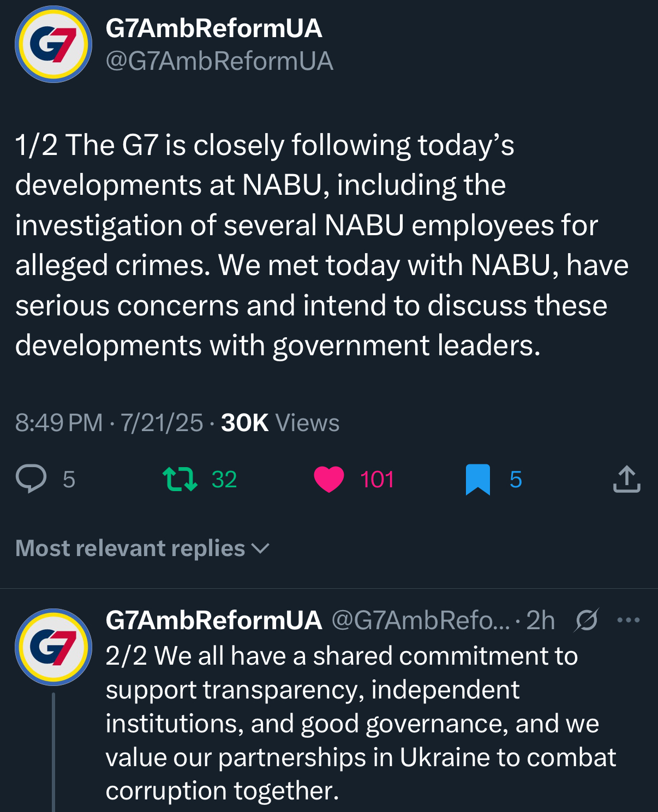This screenshot has height=812, width=658.
Task: Click chevron next to Most relevant replies
Action: coord(261,548)
